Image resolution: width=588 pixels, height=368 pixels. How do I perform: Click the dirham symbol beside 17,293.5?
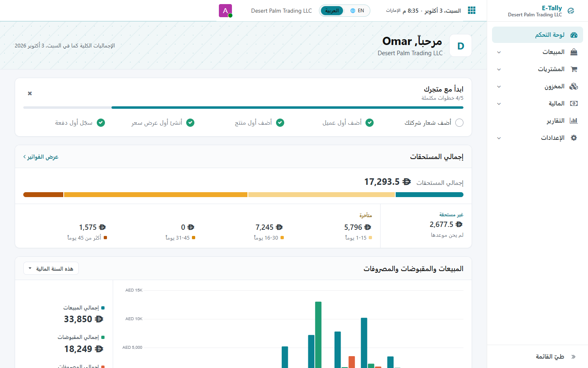tap(407, 182)
